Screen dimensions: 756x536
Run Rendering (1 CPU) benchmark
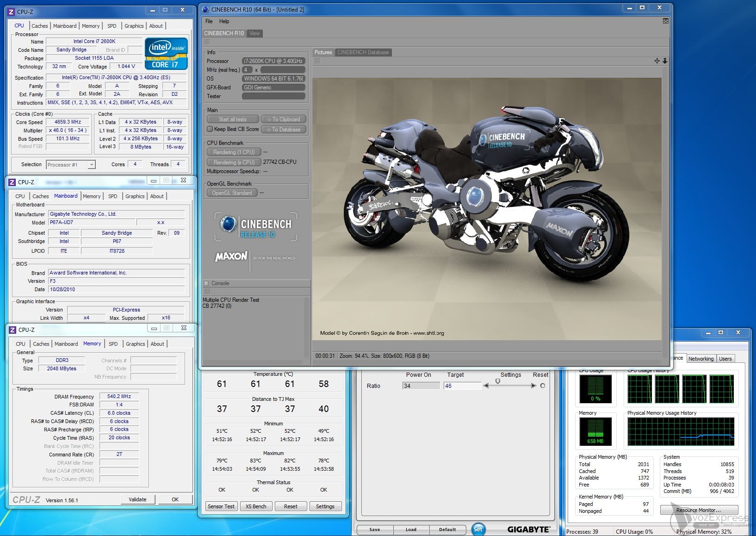[234, 152]
